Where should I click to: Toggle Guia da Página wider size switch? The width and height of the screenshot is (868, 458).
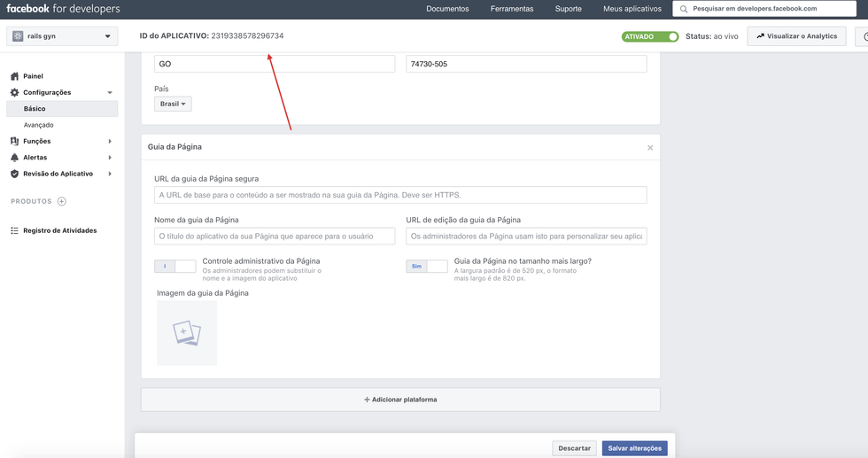click(x=427, y=266)
